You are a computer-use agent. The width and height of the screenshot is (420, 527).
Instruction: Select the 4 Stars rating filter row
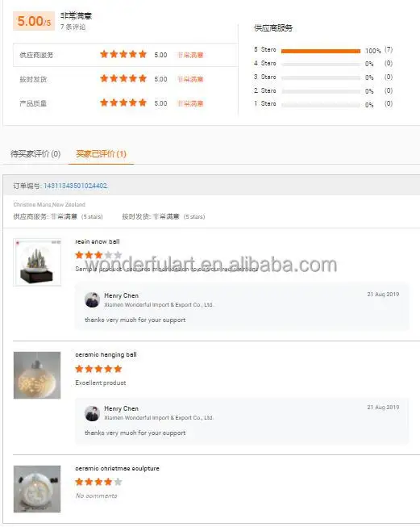point(323,64)
